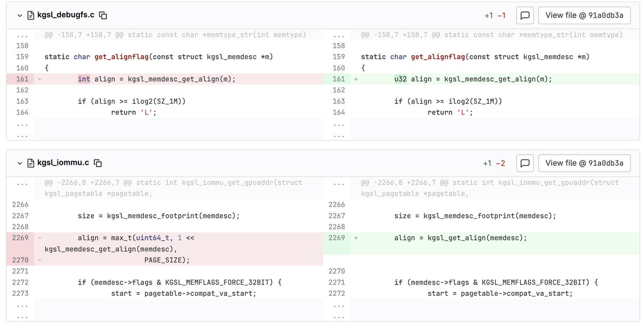Select the removed 'int align' code line
The height and width of the screenshot is (328, 644).
click(x=179, y=79)
